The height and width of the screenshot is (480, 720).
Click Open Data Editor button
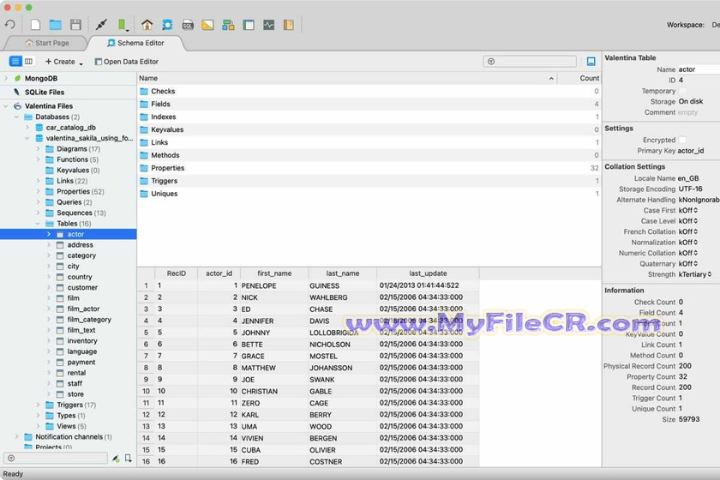tap(126, 62)
